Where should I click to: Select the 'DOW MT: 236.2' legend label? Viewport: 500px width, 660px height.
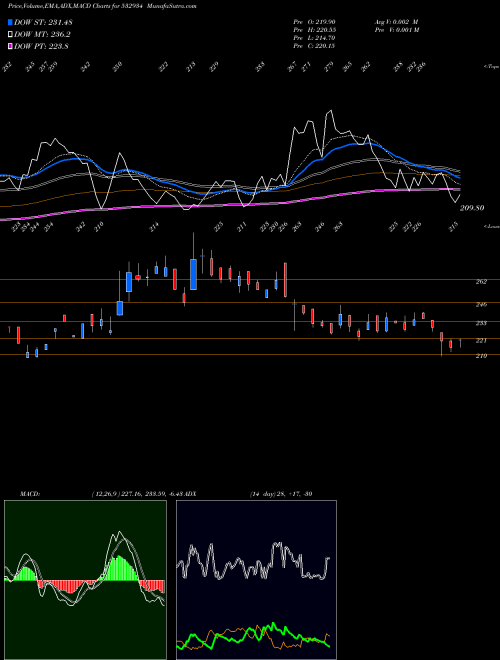(x=42, y=35)
